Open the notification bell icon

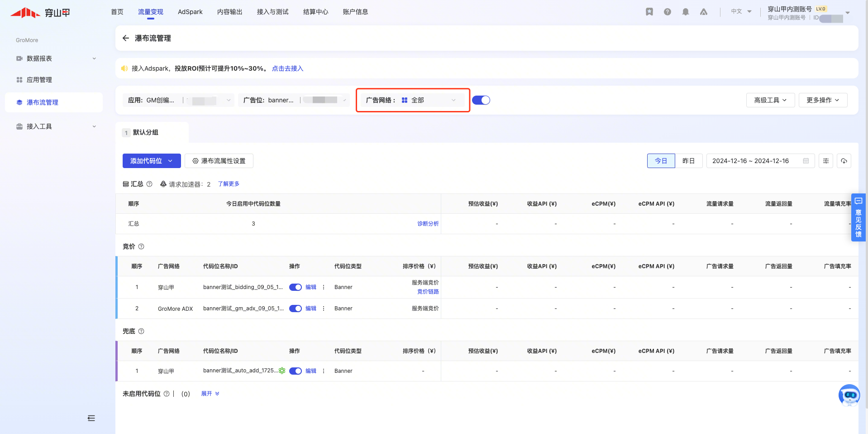(685, 12)
